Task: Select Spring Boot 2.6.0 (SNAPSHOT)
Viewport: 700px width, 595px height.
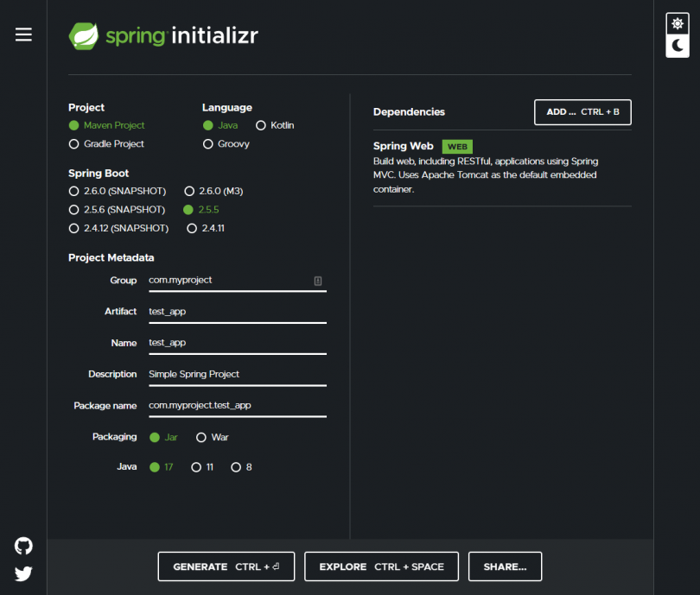Action: [x=74, y=191]
